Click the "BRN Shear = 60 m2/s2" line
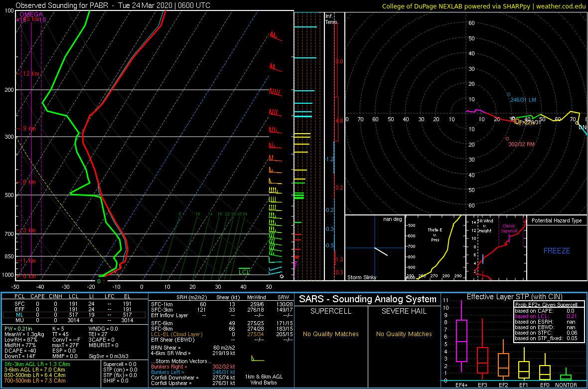Viewport: 588px width, 389px height. pos(193,348)
